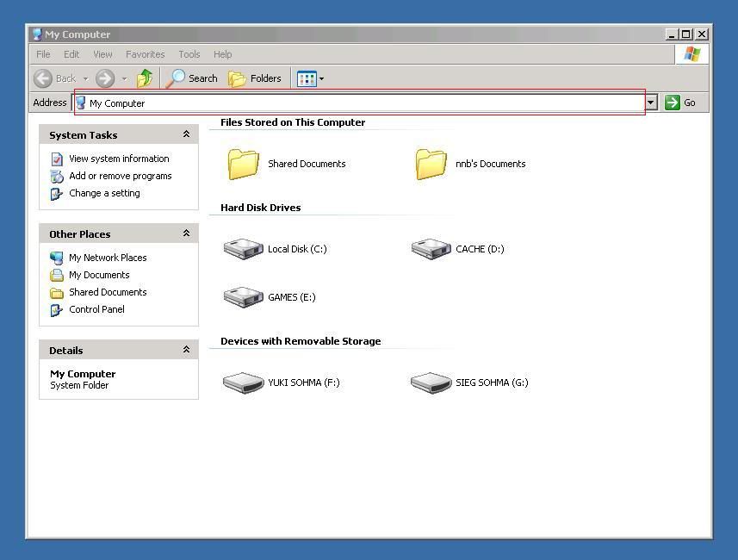Click the title bar My Computer icon

point(37,34)
